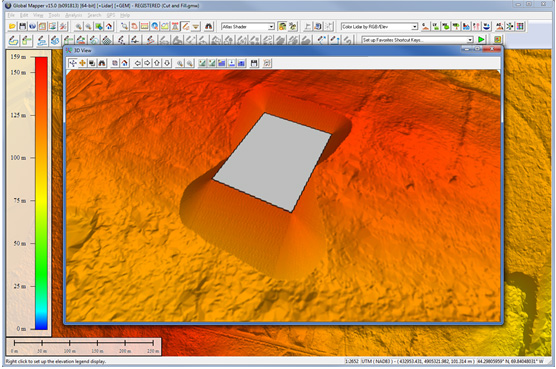Click the up arrow in 3D View toolbar
This screenshot has height=369, width=556.
click(x=157, y=63)
